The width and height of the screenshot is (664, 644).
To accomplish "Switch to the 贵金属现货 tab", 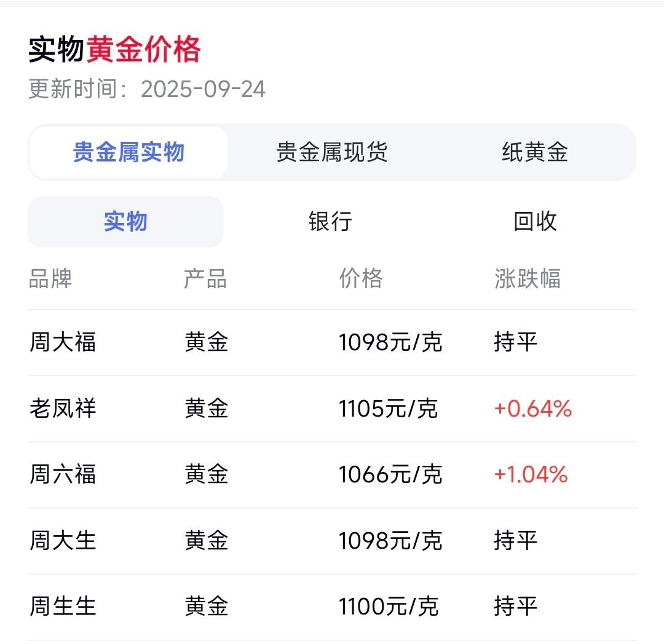I will pos(331,152).
